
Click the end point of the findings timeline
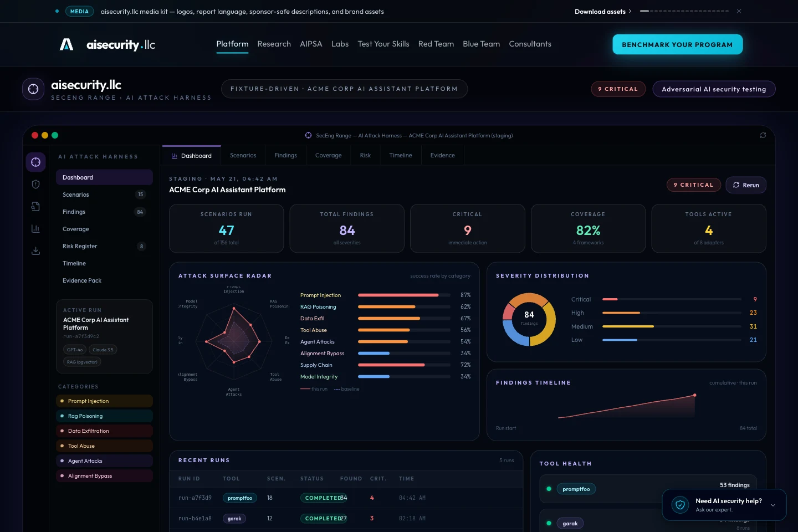click(694, 395)
